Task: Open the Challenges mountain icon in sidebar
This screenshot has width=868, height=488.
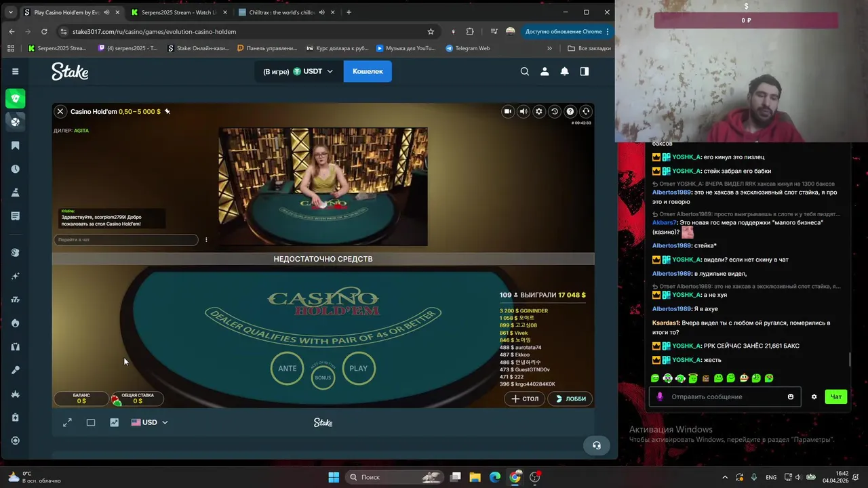Action: coord(15,192)
